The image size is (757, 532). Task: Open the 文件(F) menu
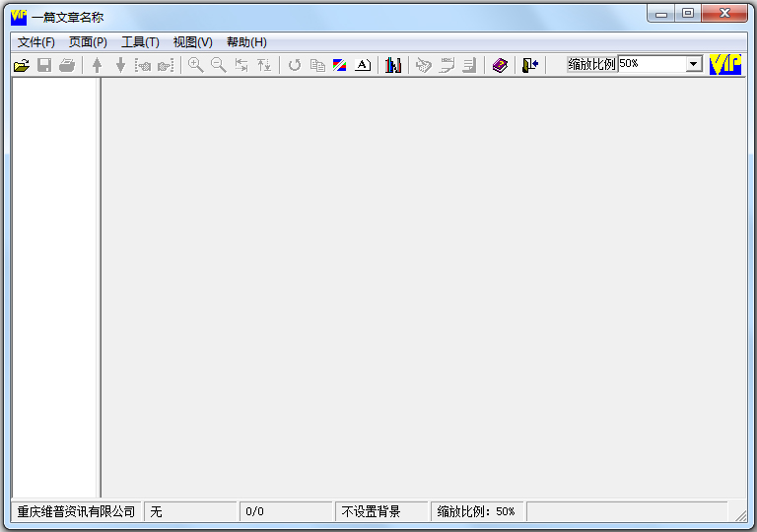36,42
